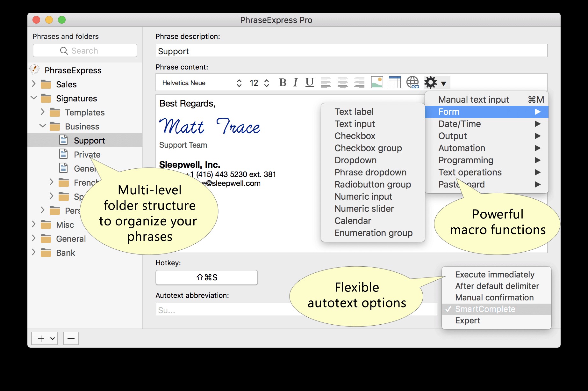Click the add phrase plus button
The width and height of the screenshot is (588, 391).
(41, 338)
